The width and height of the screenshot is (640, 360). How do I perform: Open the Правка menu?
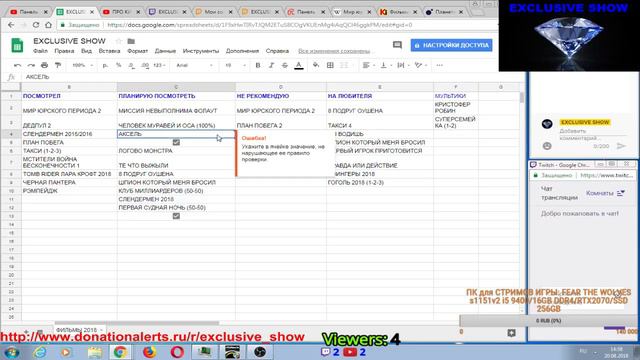point(64,51)
